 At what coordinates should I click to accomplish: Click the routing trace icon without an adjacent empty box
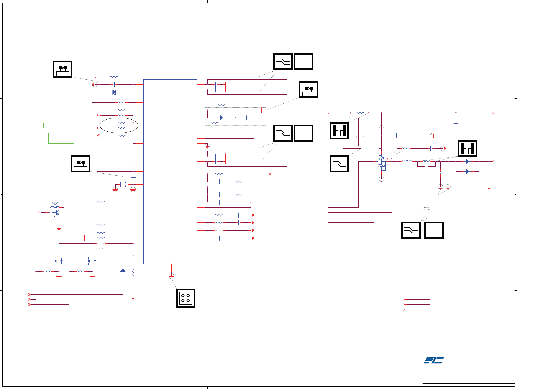tap(340, 164)
